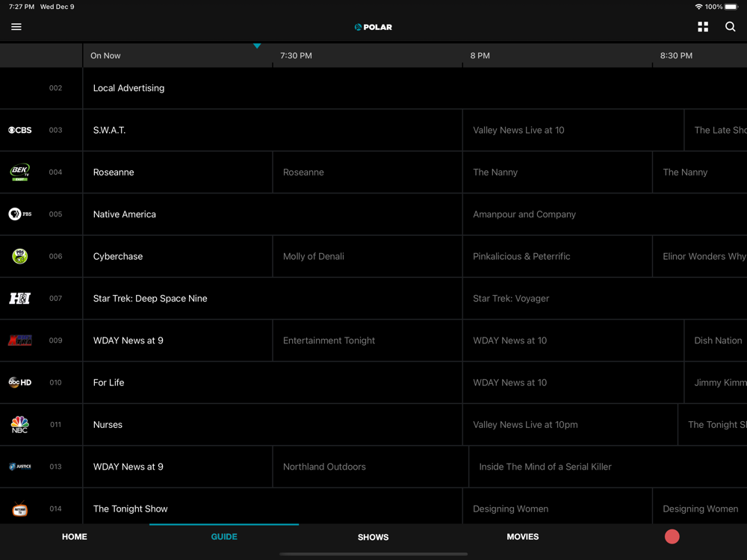The image size is (747, 560).
Task: Open the hamburger menu
Action: click(16, 27)
